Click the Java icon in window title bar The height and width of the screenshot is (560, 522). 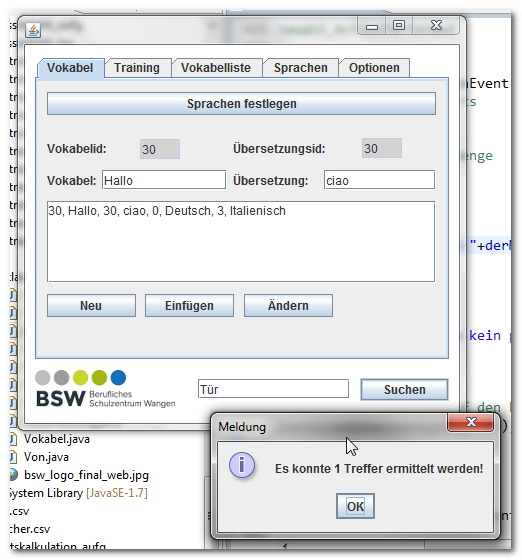pyautogui.click(x=33, y=30)
